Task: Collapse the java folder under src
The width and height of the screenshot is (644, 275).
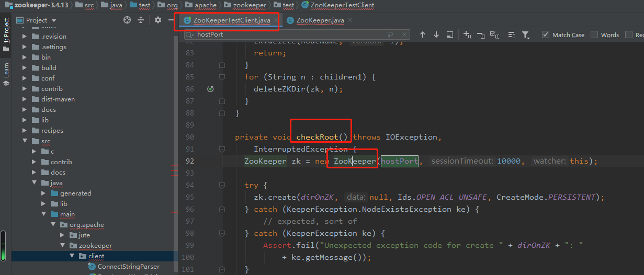Action: (x=33, y=183)
